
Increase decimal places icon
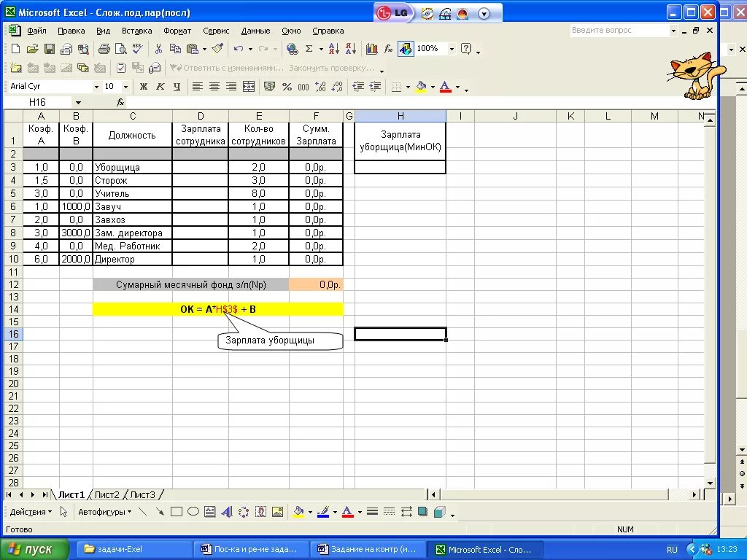[320, 86]
